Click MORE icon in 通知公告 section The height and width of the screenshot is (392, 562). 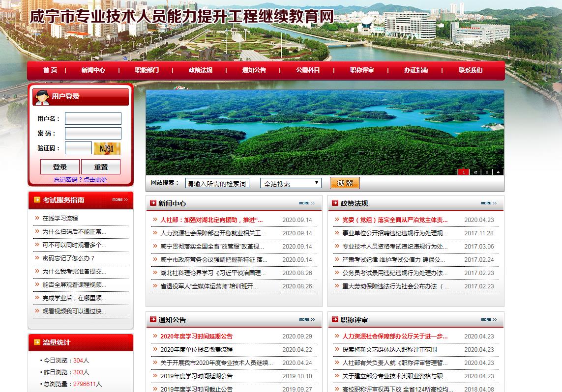(307, 320)
